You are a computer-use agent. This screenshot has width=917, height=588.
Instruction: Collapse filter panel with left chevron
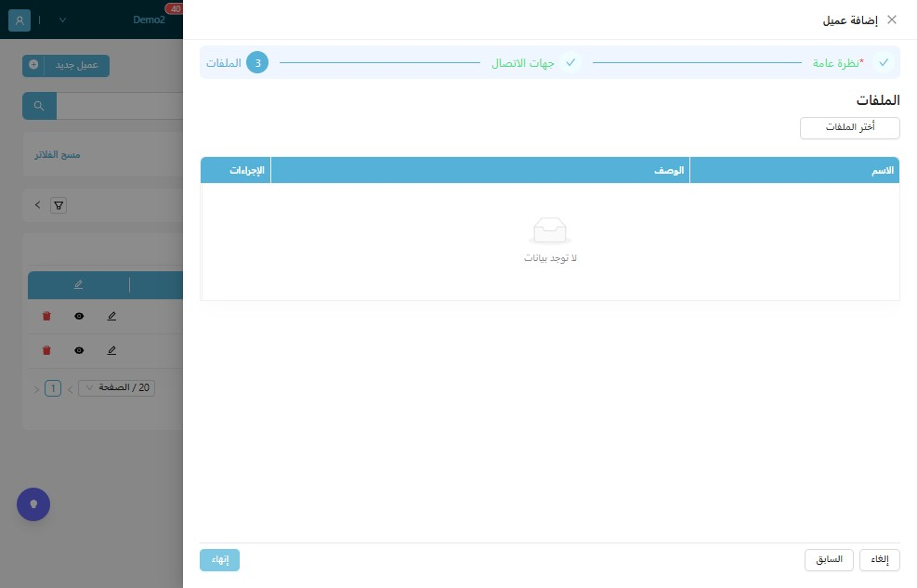click(37, 205)
